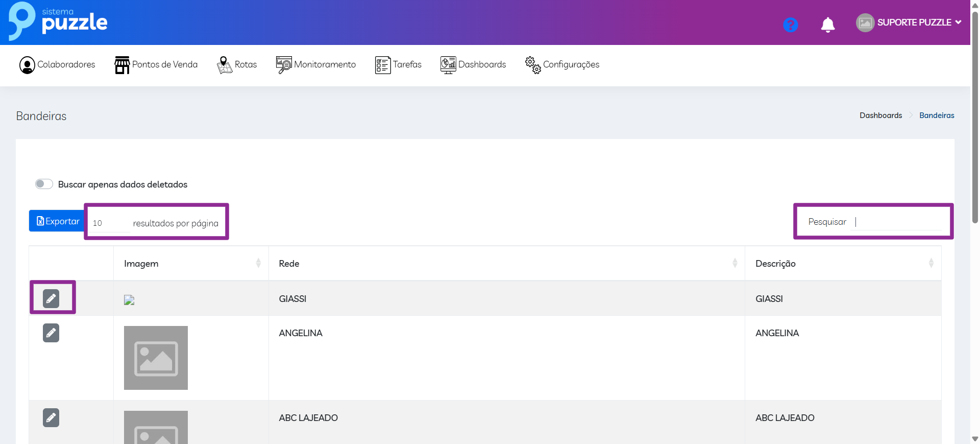Viewport: 980px width, 444px height.
Task: Click the ANGELINA placeholder image thumbnail
Action: (x=156, y=358)
